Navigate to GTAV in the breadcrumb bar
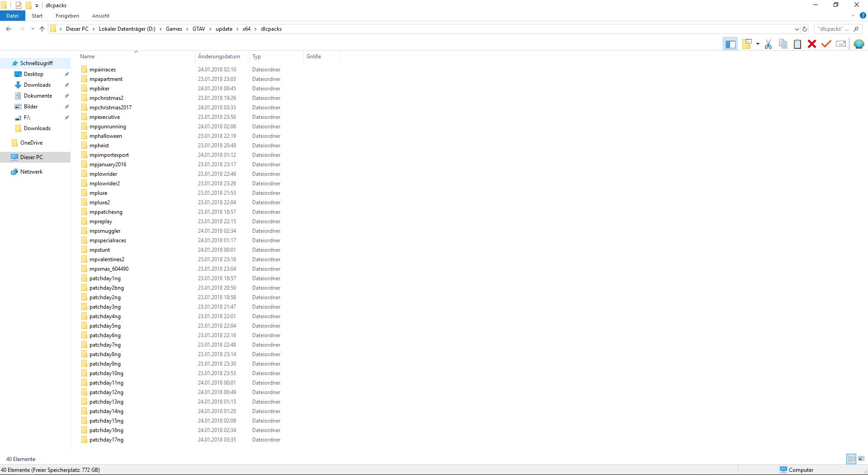The image size is (868, 475). point(198,28)
